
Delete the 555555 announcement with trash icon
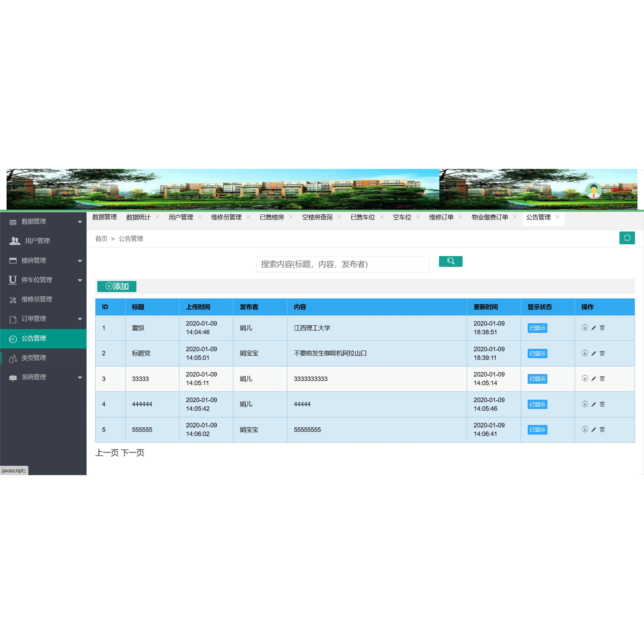602,430
